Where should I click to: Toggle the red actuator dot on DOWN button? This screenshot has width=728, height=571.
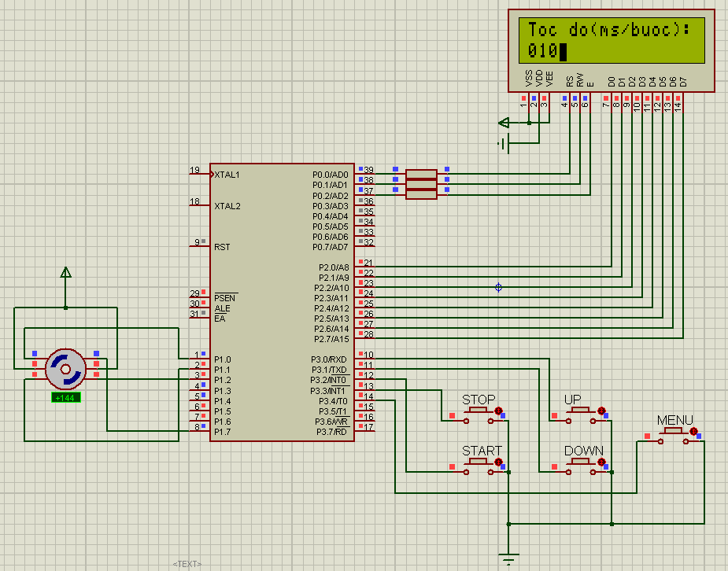coord(601,462)
